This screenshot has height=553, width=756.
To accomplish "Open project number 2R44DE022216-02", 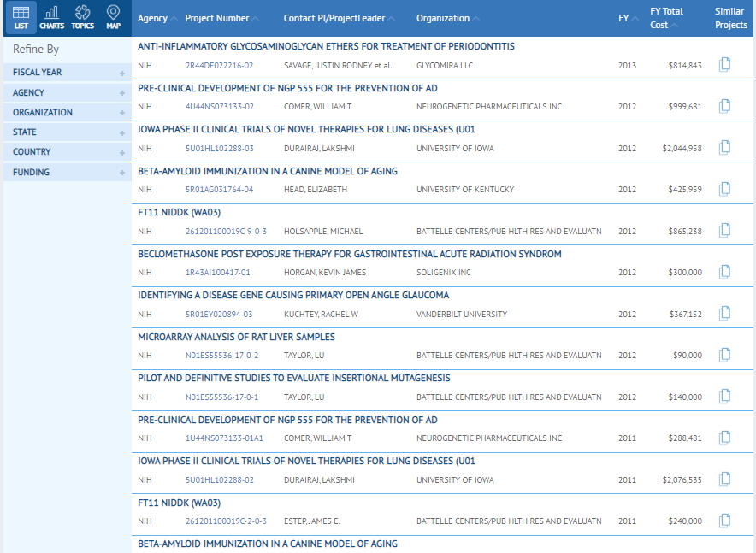I will [x=220, y=66].
